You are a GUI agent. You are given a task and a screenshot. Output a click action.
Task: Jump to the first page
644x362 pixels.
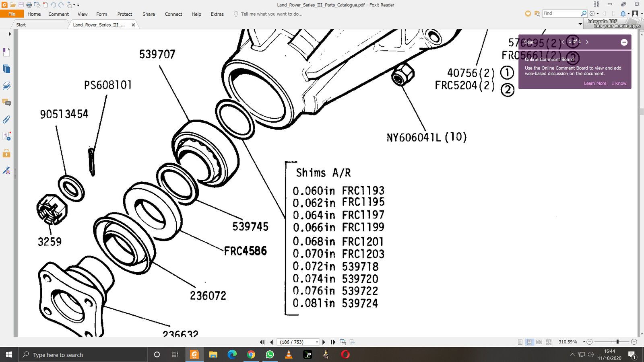tap(262, 342)
